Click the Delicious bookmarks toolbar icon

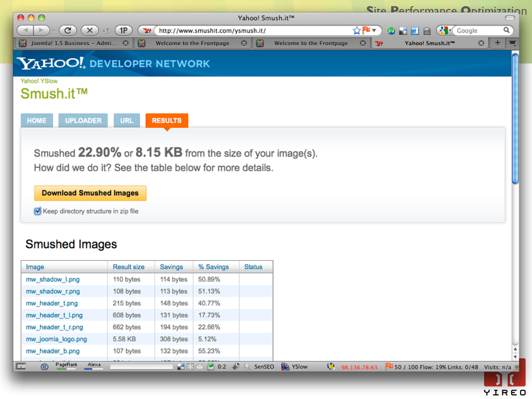click(x=403, y=31)
